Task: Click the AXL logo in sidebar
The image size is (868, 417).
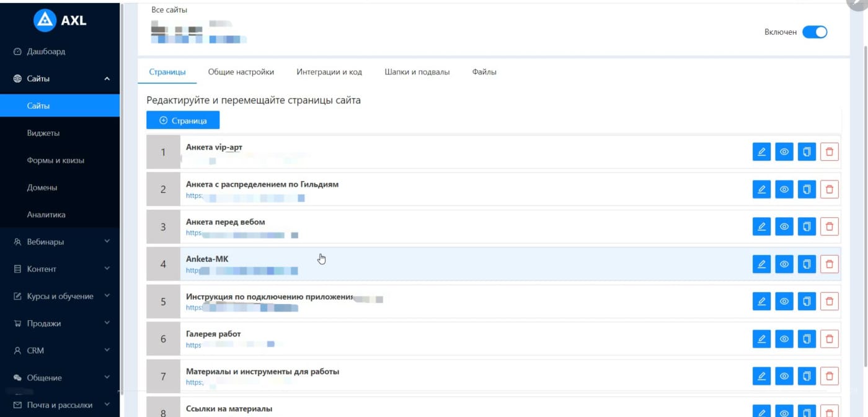Action: [x=60, y=21]
